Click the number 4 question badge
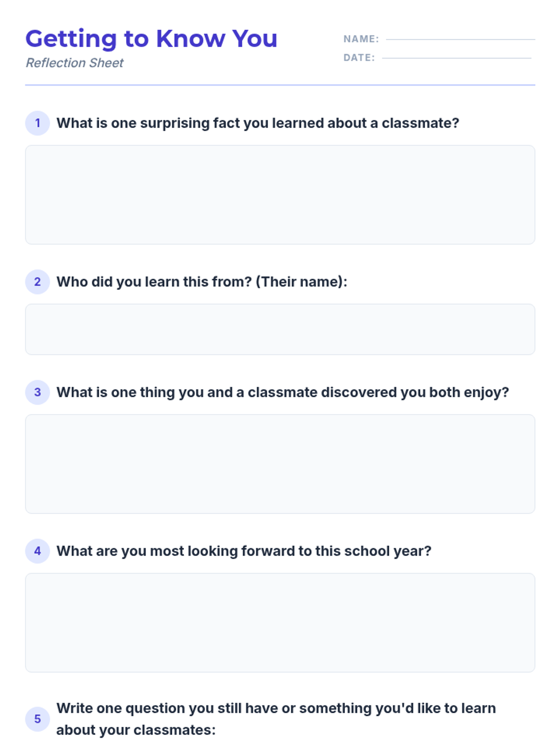 (x=37, y=551)
